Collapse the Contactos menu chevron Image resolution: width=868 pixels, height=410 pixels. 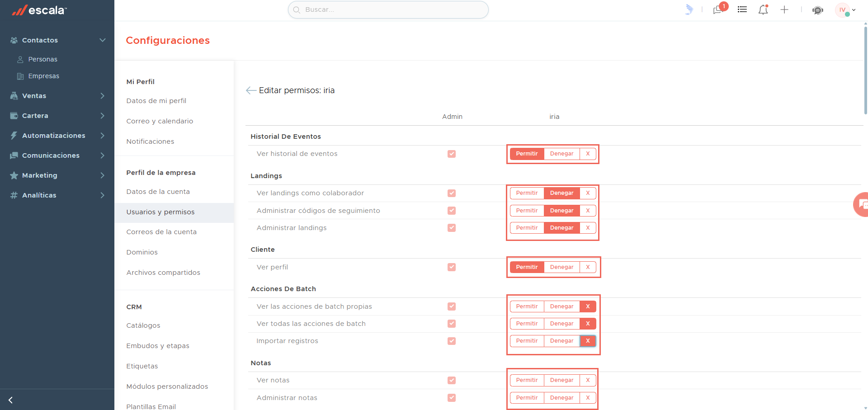(x=103, y=40)
